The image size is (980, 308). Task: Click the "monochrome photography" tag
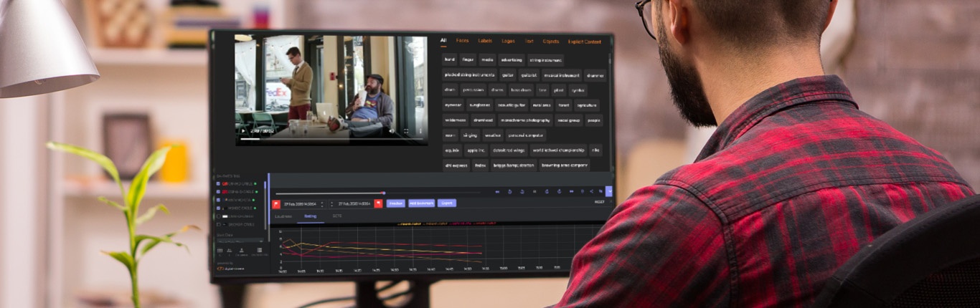[x=524, y=120]
